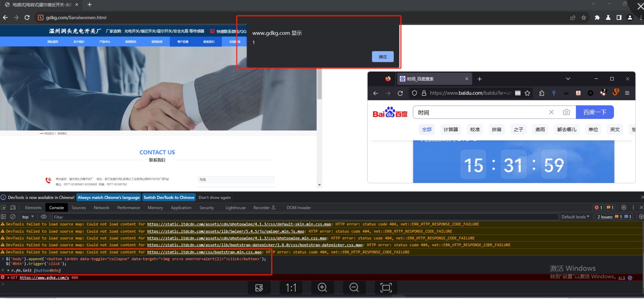The image size is (644, 299).
Task: Click Baidu's camera image search icon
Action: click(566, 112)
